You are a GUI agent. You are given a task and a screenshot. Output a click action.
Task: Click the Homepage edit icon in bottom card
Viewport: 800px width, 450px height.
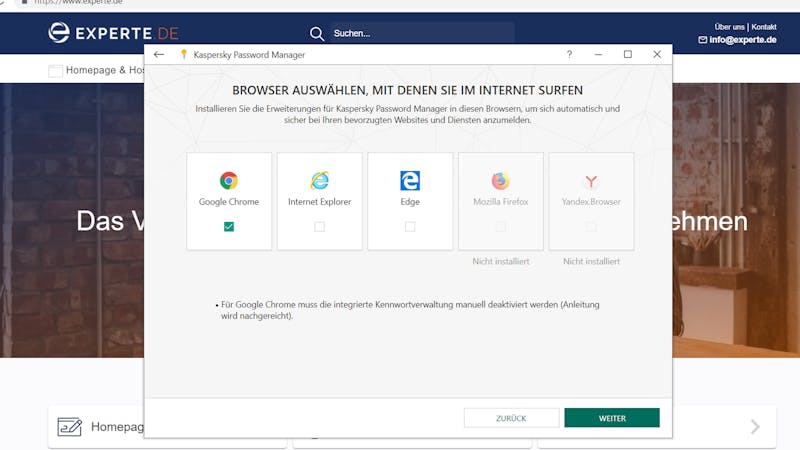click(69, 427)
